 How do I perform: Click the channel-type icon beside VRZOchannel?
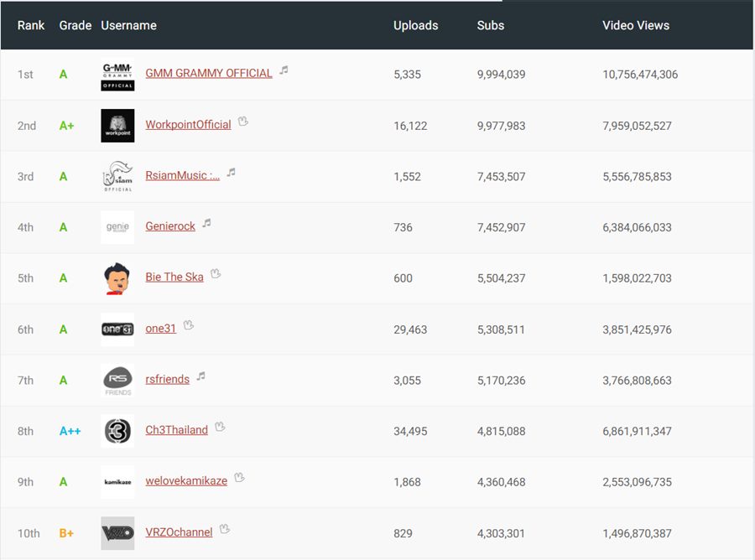point(224,529)
